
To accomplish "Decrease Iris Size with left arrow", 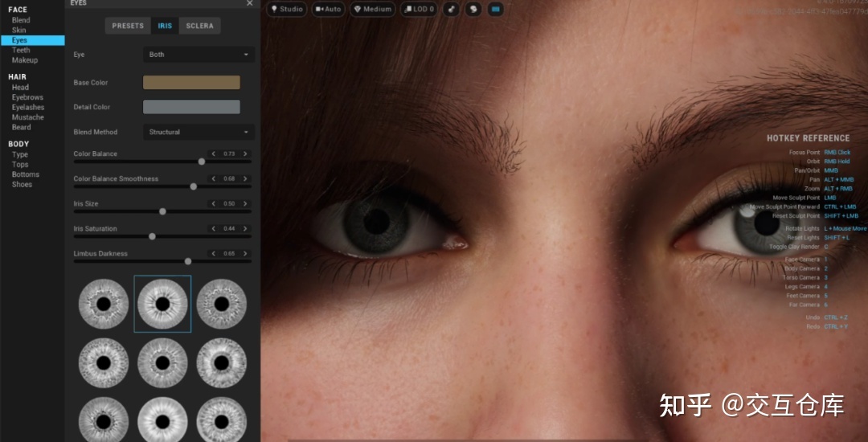I will [213, 203].
